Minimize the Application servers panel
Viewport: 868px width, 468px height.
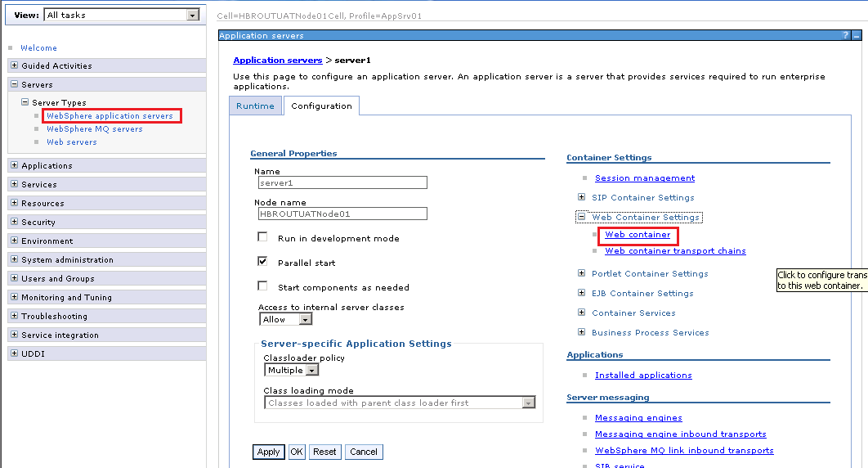(x=857, y=35)
